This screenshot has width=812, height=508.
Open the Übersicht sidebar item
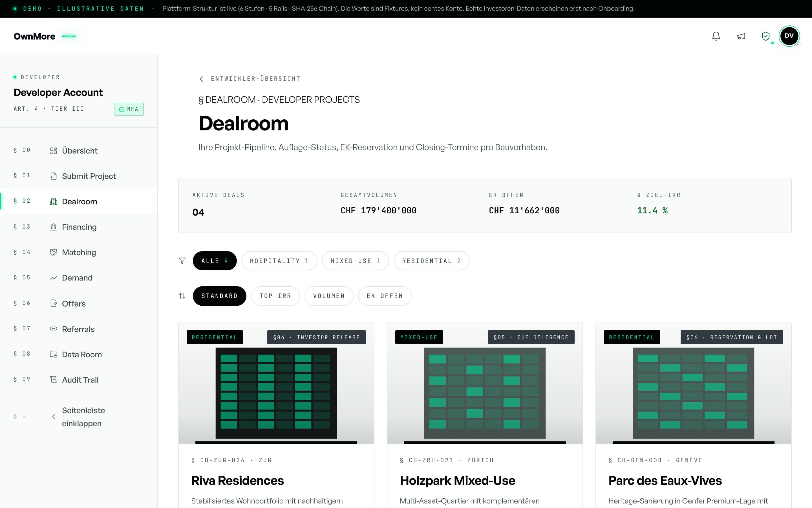(x=78, y=151)
